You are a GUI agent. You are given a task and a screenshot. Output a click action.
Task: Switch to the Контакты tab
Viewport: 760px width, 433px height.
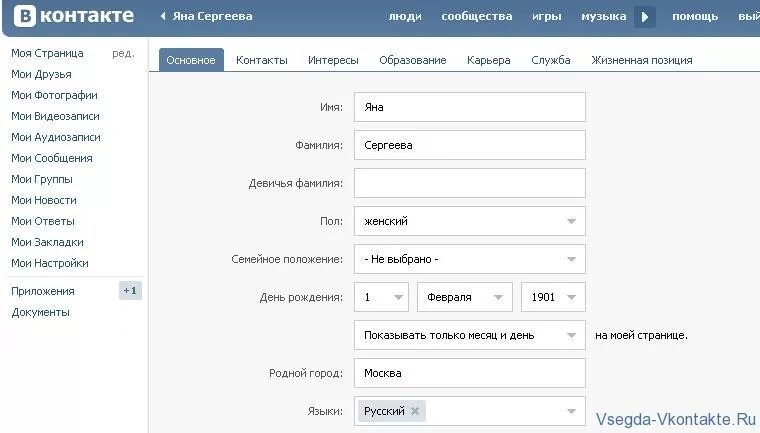pyautogui.click(x=262, y=60)
